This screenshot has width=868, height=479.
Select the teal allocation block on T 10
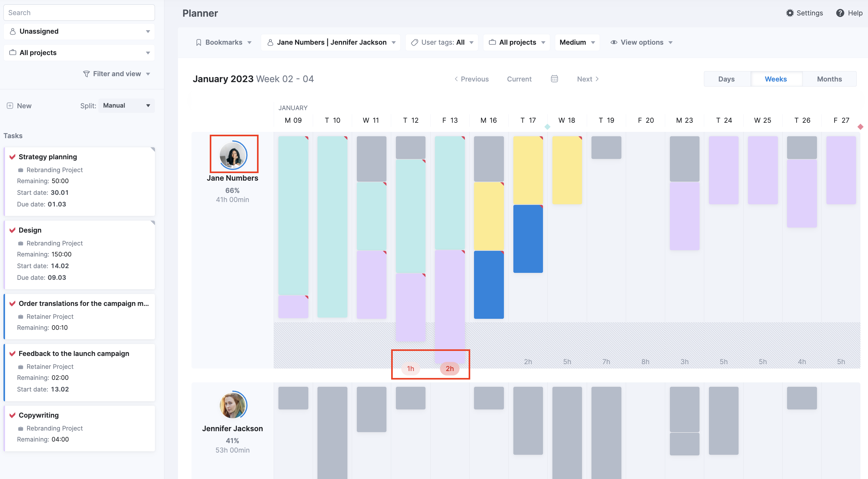click(x=332, y=227)
